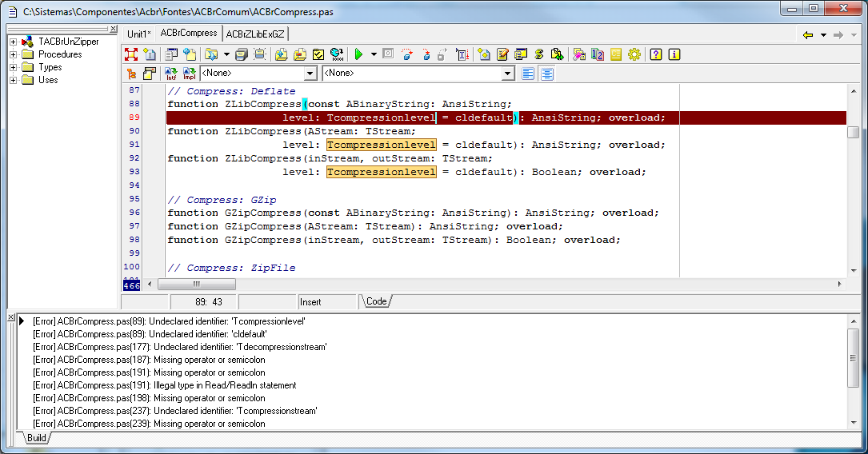Click highlighted Tcompressionlevel on line 91

(x=382, y=145)
